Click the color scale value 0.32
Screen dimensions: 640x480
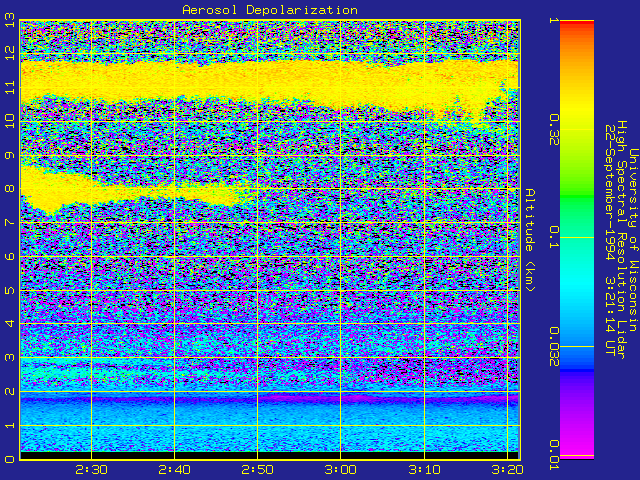click(554, 130)
